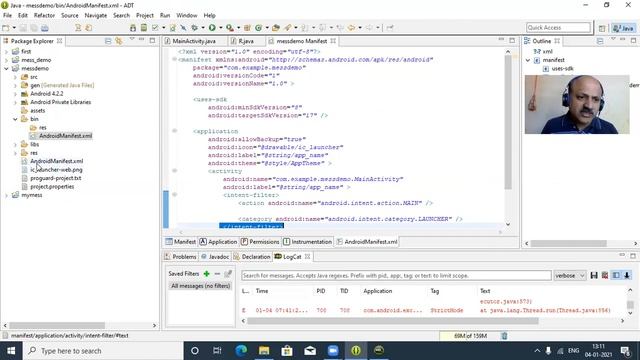Switch to the Javadoc tab
Image resolution: width=640 pixels, height=360 pixels.
215,256
